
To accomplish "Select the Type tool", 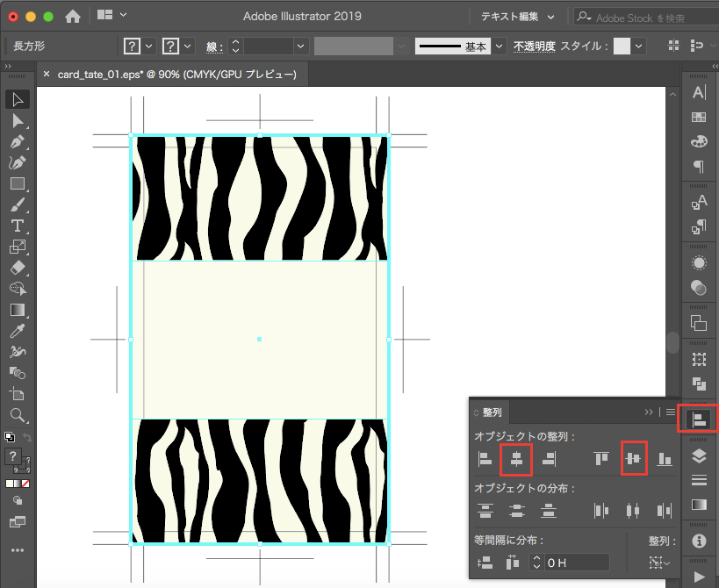I will tap(17, 226).
